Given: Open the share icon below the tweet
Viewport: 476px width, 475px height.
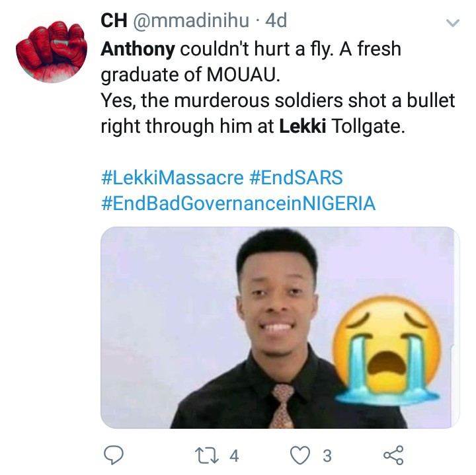Looking at the screenshot, I should click(394, 455).
